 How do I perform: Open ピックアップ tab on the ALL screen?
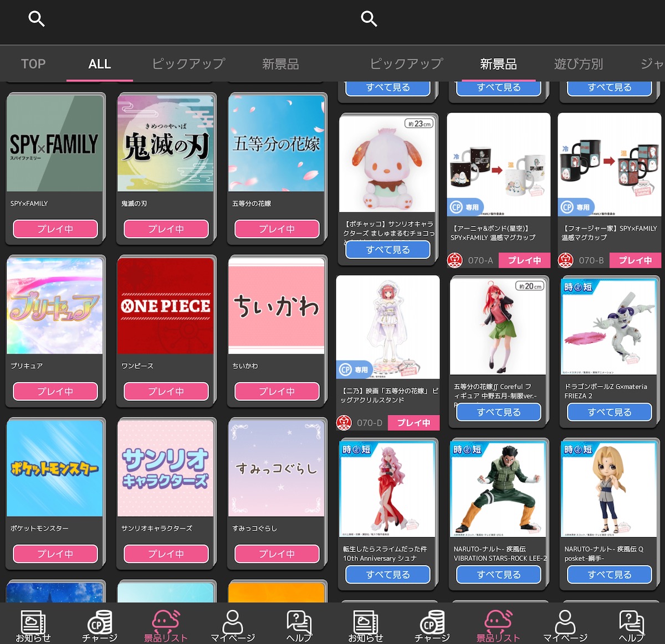[x=188, y=64]
